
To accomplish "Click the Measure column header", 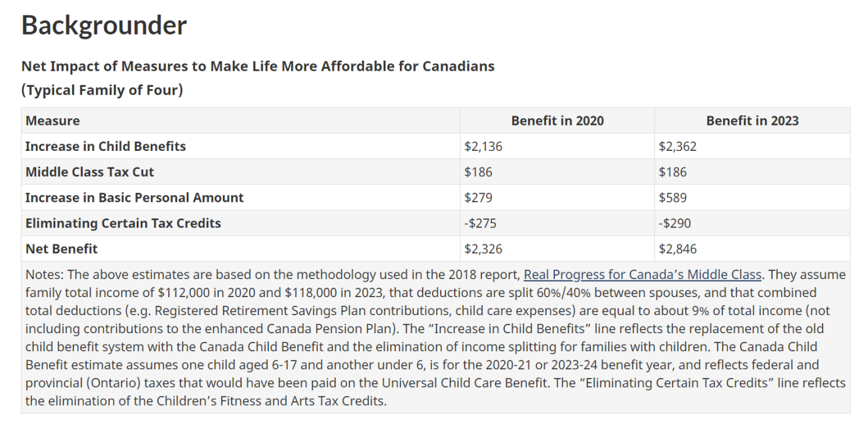I will [53, 121].
